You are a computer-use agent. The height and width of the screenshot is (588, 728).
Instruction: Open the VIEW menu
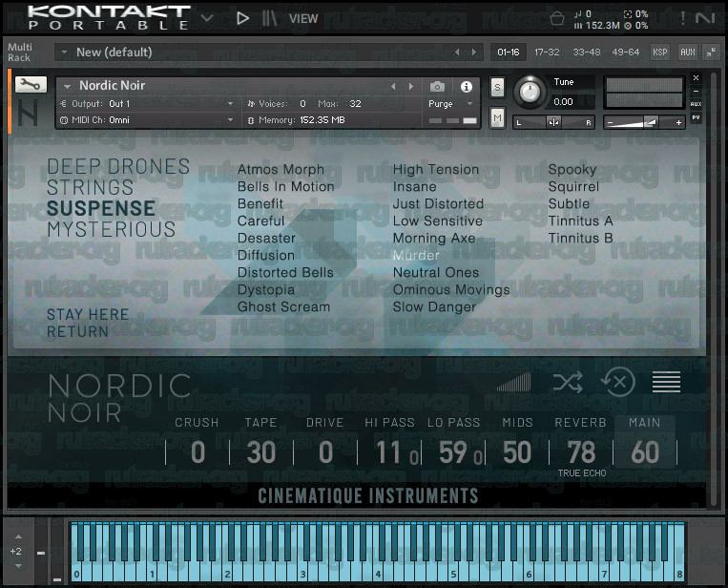click(303, 18)
